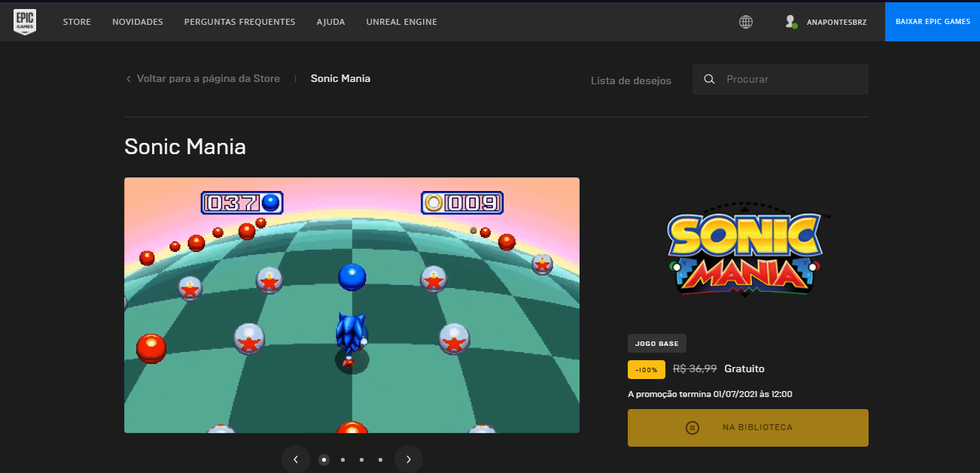Click the user avatar icon
980x473 pixels.
pos(790,22)
